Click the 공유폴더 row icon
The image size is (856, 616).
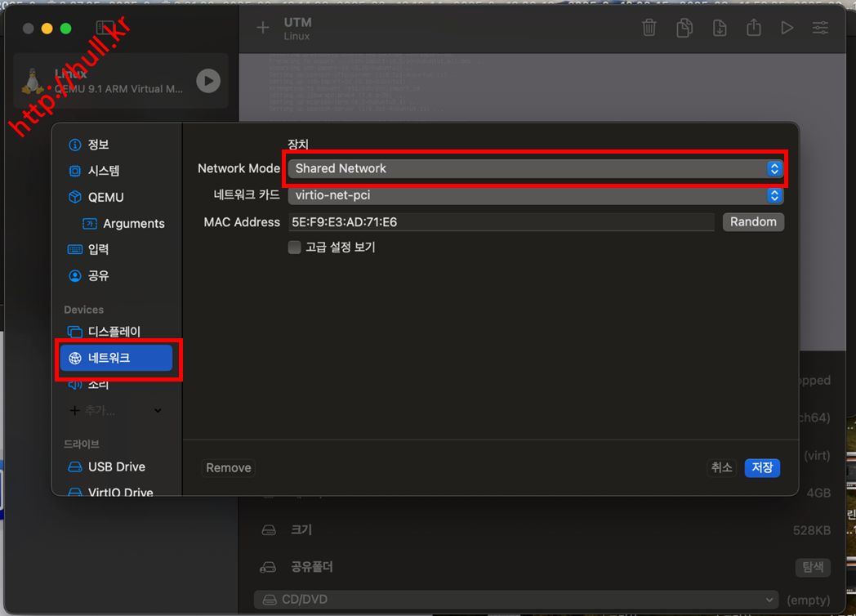[x=268, y=568]
